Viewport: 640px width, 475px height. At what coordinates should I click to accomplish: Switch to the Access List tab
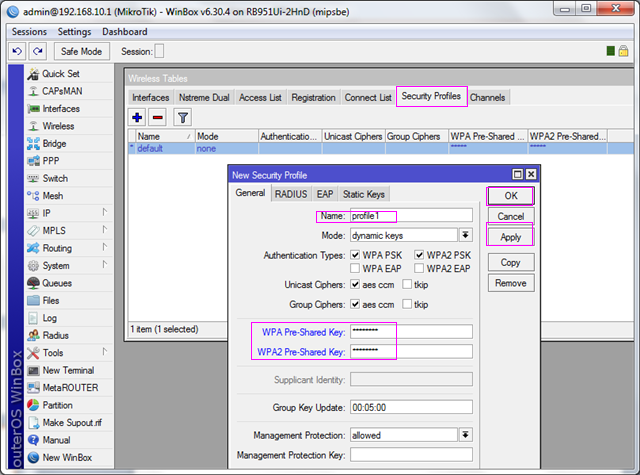pyautogui.click(x=260, y=98)
